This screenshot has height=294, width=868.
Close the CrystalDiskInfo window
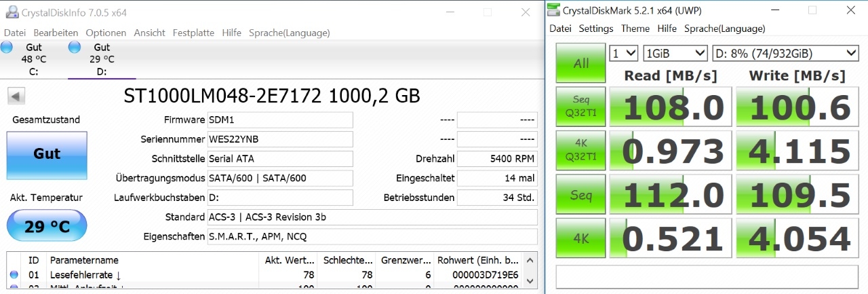click(525, 12)
